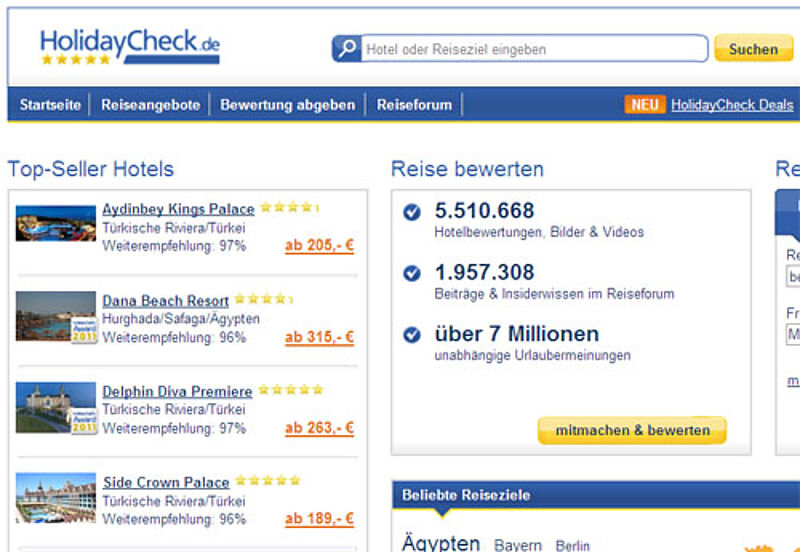Click the checkmark icon beside 5.510.668
Viewport: 800px width, 552px height.
(x=411, y=212)
